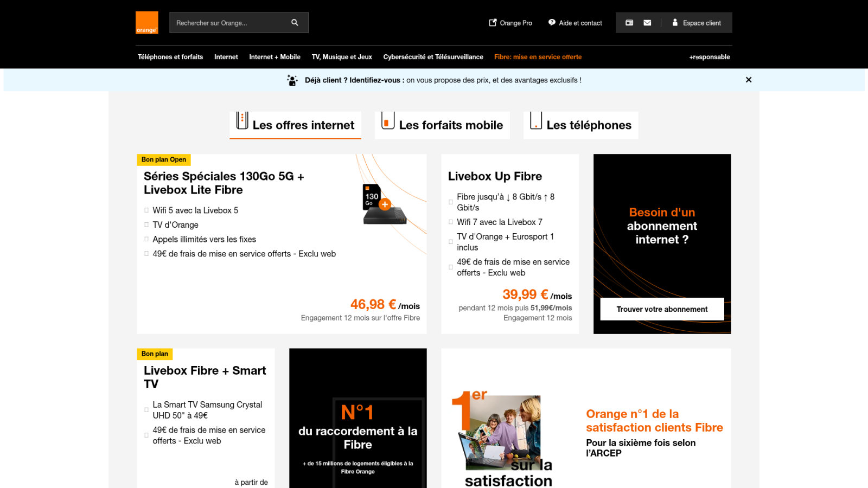
Task: Open the mail envelope icon
Action: (647, 23)
